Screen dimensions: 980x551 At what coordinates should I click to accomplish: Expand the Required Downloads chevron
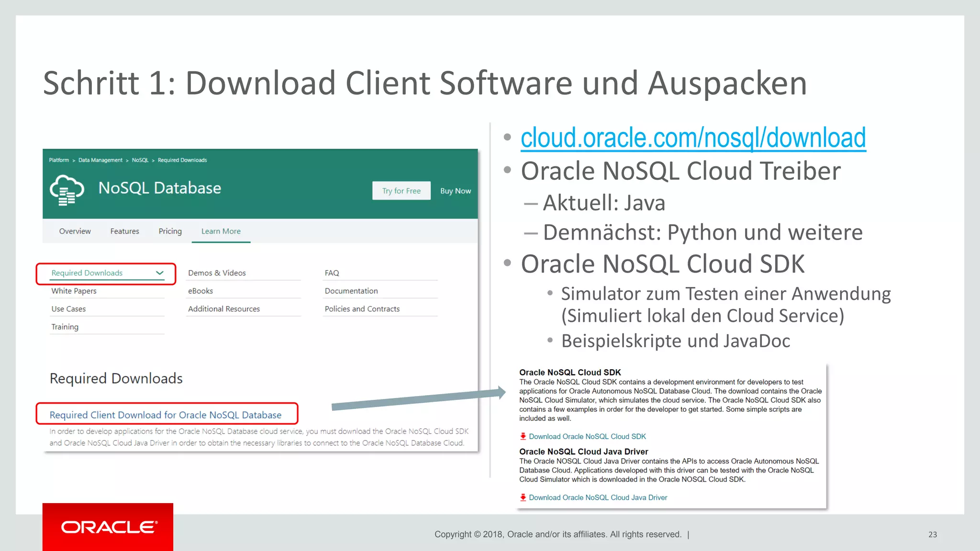pos(159,273)
